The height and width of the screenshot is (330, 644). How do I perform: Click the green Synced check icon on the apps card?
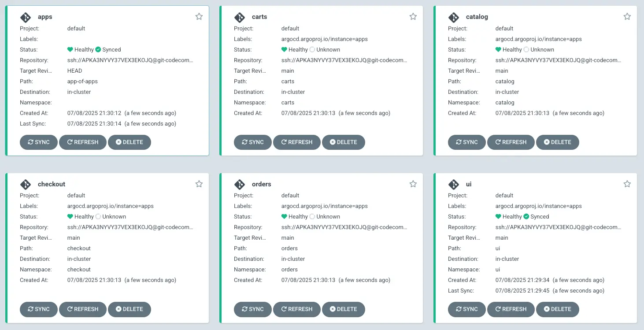coord(97,49)
